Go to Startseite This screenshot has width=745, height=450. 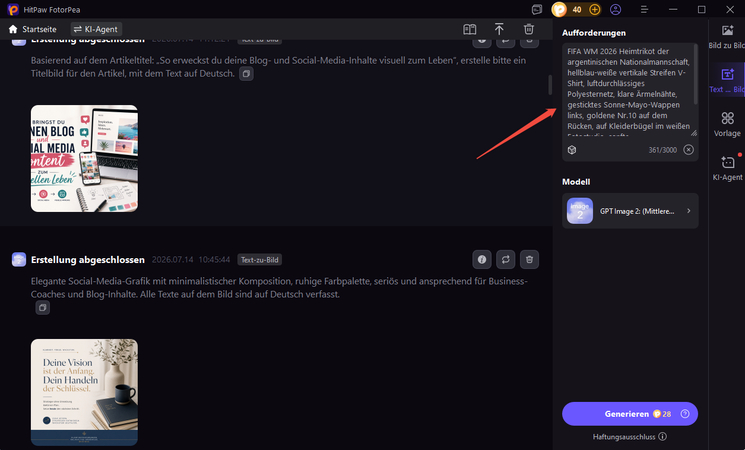point(33,29)
